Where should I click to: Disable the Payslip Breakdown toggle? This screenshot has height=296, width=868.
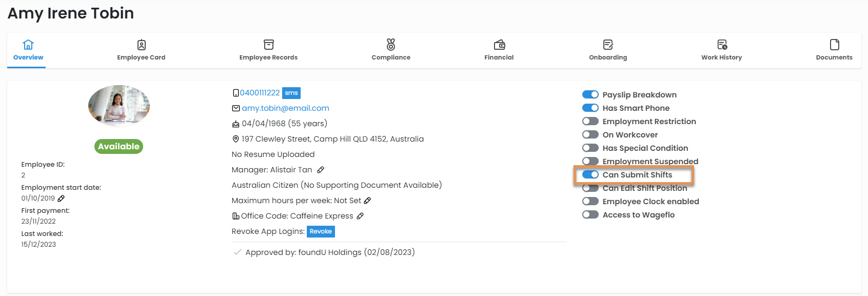tap(590, 94)
